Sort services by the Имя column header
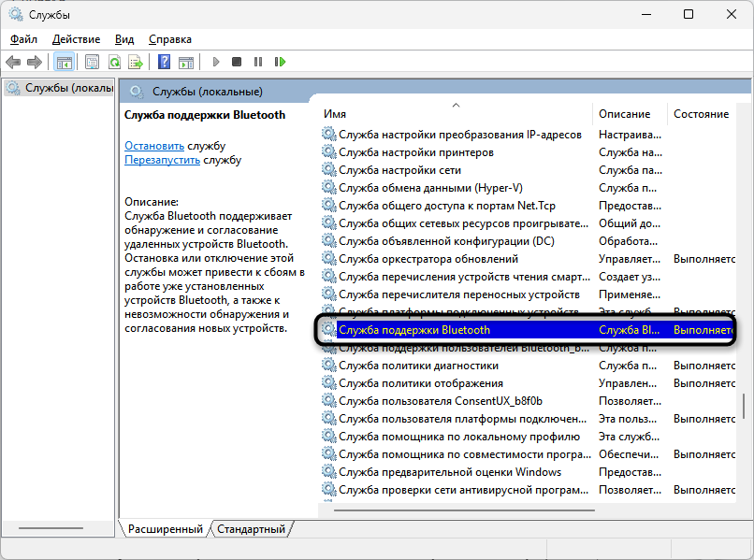 pyautogui.click(x=334, y=114)
